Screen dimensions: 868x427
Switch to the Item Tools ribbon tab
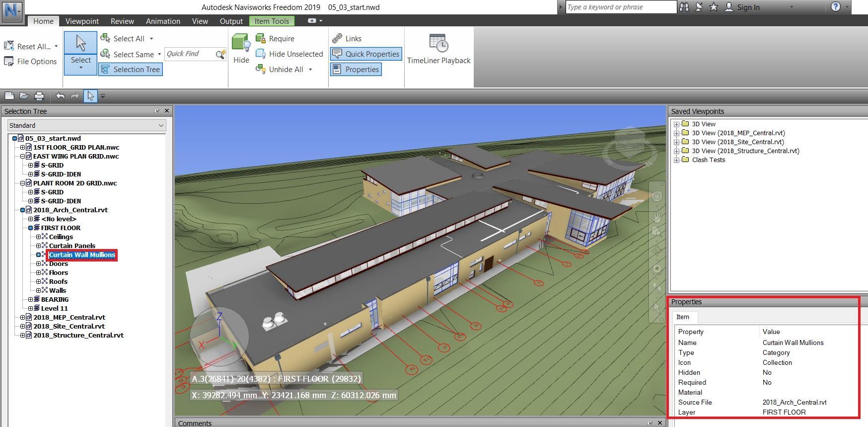[272, 21]
